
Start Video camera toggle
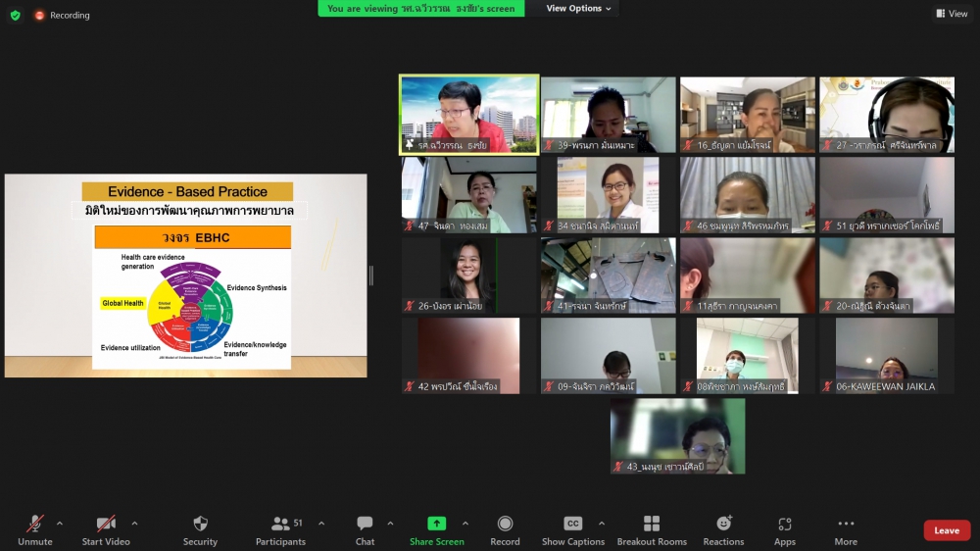click(106, 525)
